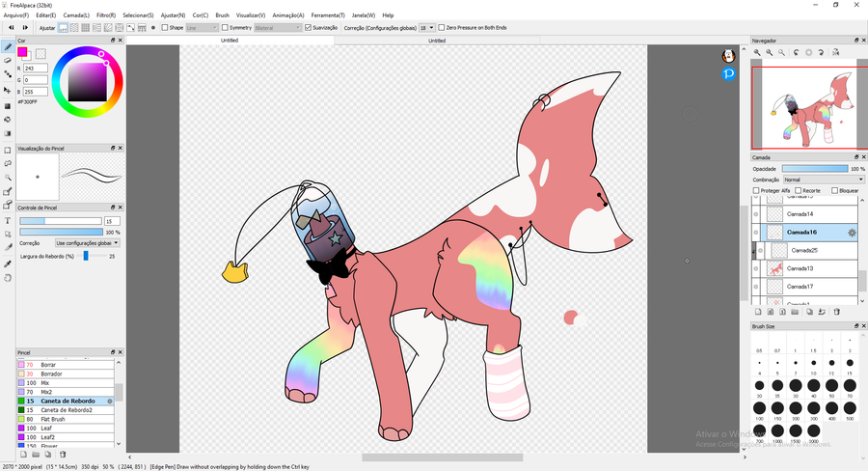Select the Hand tool
This screenshot has width=868, height=471.
pyautogui.click(x=8, y=278)
